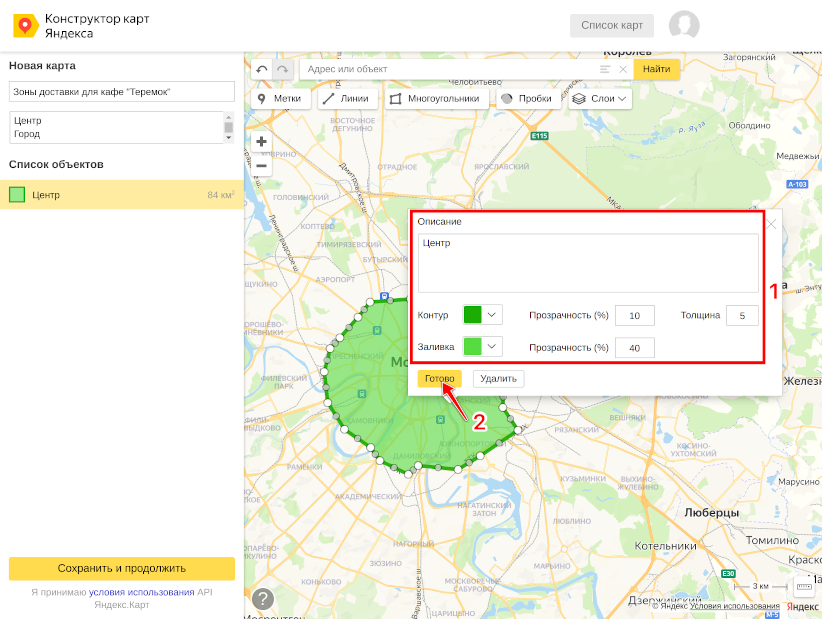The image size is (822, 619).
Task: Click the Контур dark green swatch
Action: coord(472,315)
